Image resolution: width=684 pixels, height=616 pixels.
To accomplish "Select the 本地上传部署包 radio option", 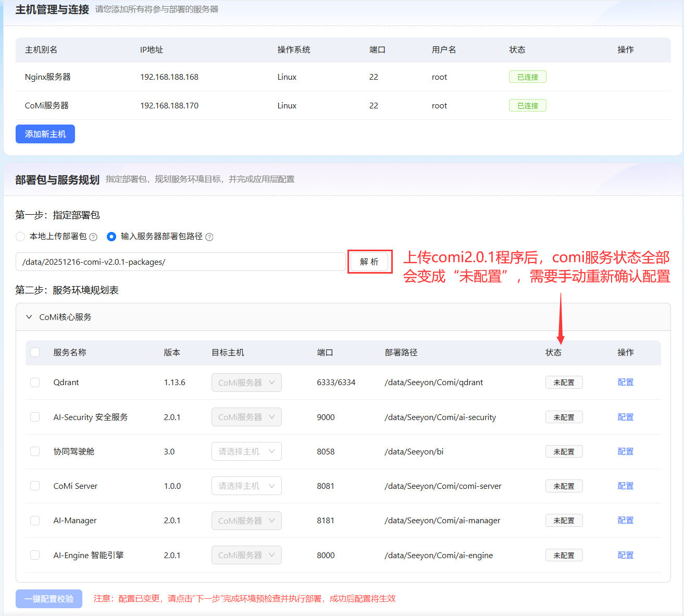I will [20, 237].
